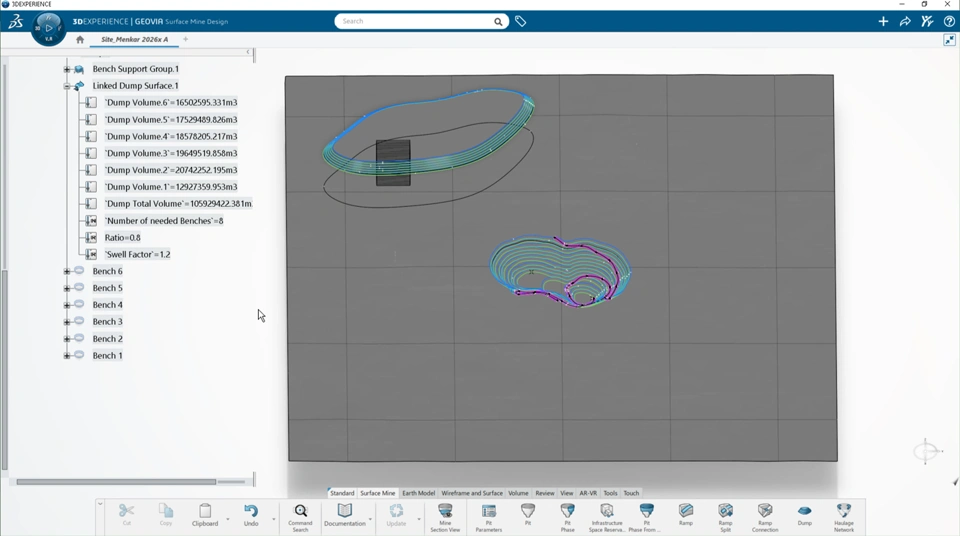
Task: Select the Ramp Connection tool
Action: tap(765, 518)
